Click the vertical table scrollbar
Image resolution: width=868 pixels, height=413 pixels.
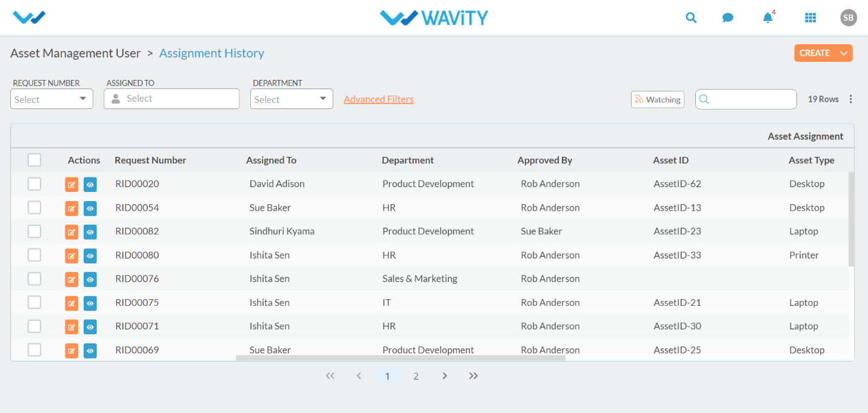point(851,219)
